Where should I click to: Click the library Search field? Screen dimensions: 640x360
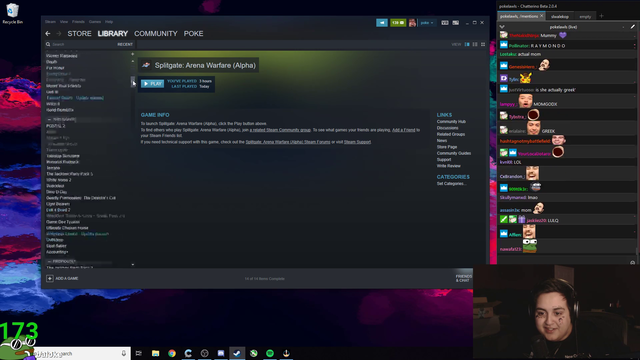click(x=82, y=44)
